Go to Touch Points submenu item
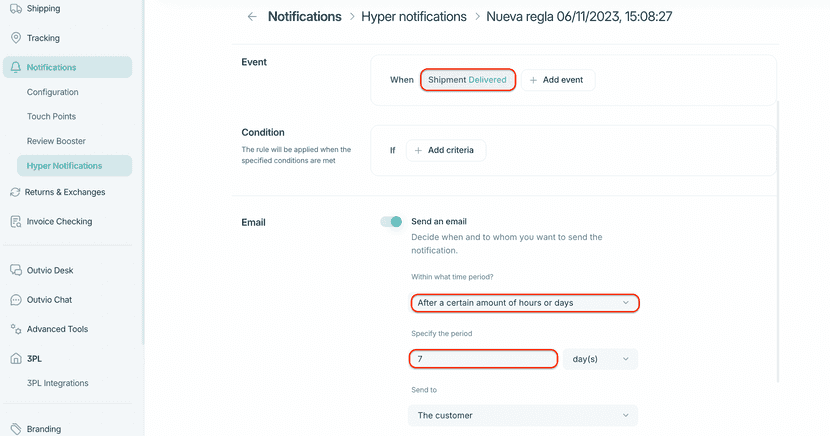This screenshot has width=830, height=436. 51,116
